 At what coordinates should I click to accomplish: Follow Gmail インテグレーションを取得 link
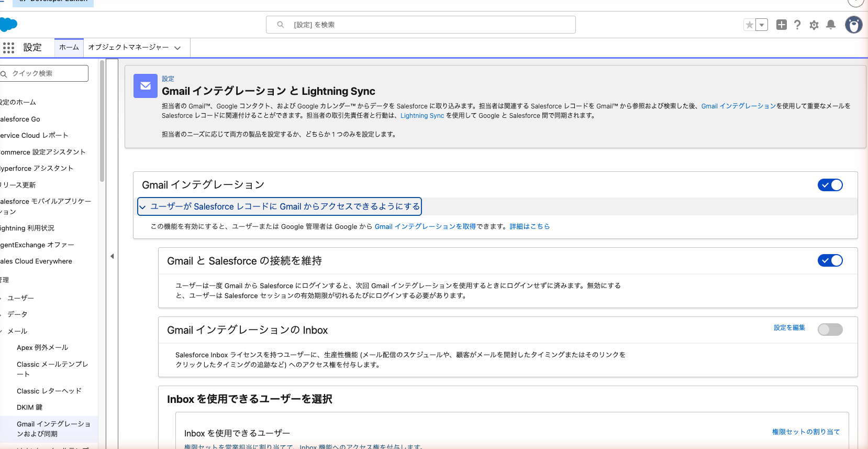click(x=425, y=226)
